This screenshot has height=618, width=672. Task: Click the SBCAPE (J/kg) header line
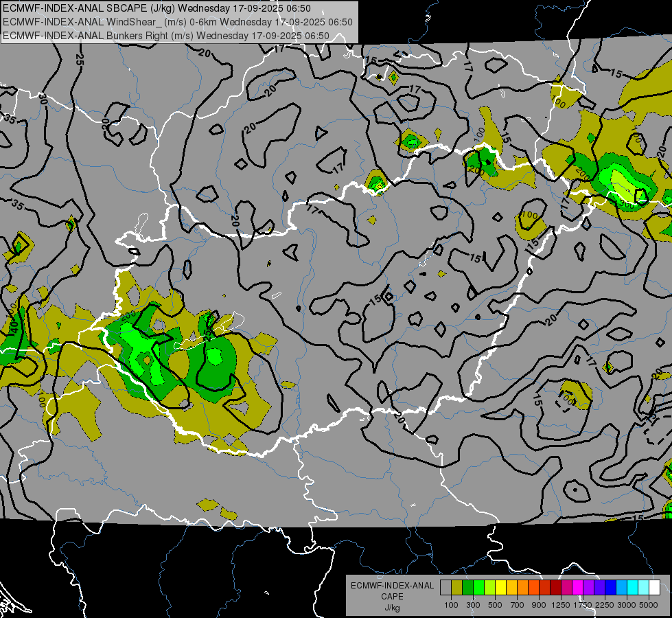[157, 8]
